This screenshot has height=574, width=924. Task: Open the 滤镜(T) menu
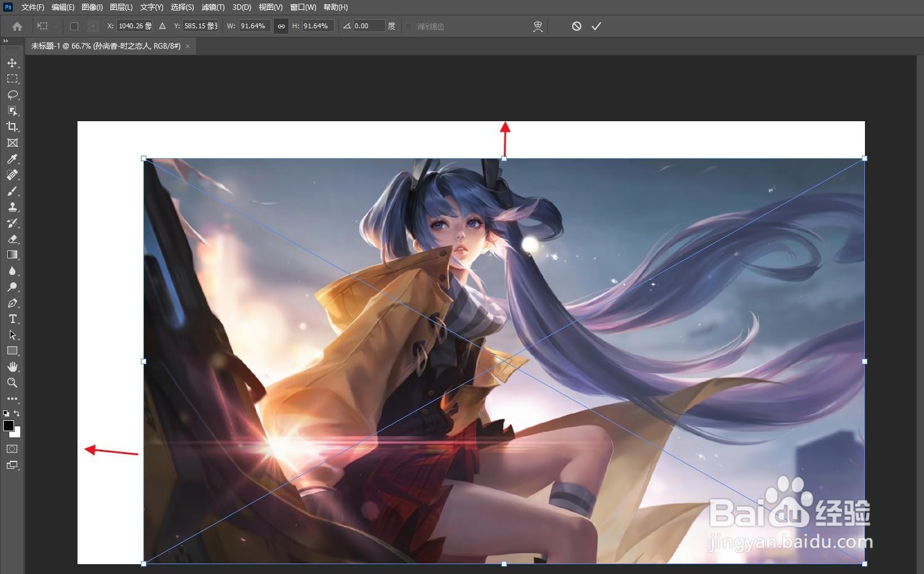[x=213, y=7]
